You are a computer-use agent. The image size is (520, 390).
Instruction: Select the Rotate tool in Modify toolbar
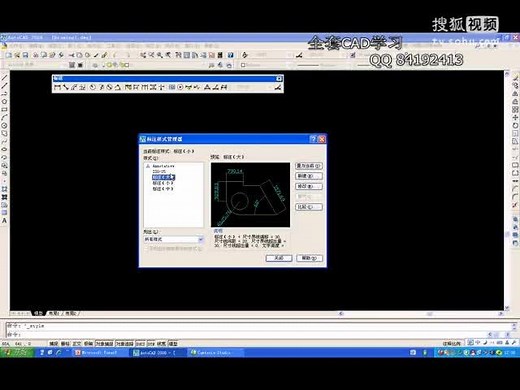pos(515,126)
